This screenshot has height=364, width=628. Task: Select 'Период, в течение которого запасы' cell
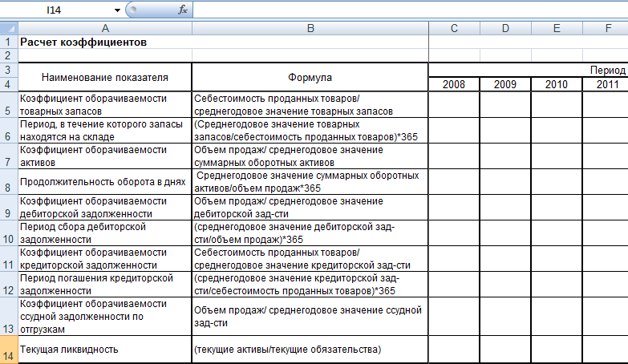(105, 130)
